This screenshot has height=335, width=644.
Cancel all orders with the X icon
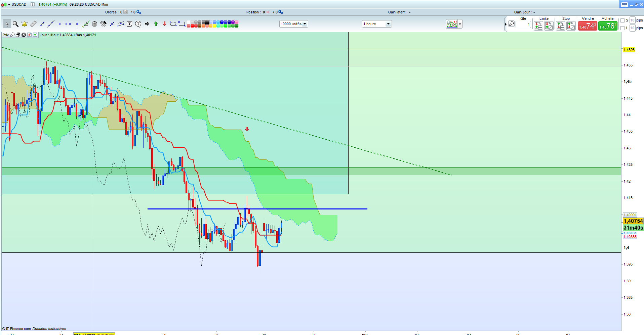[x=126, y=12]
